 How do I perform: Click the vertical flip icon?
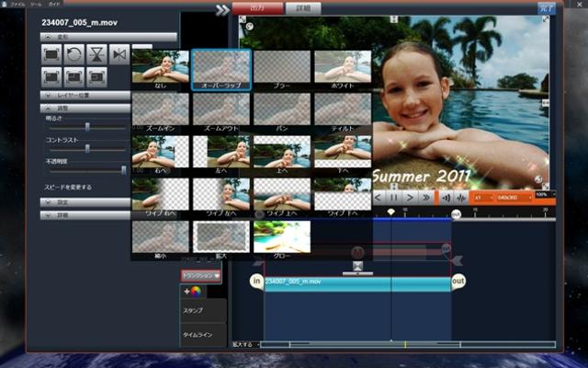tap(96, 55)
